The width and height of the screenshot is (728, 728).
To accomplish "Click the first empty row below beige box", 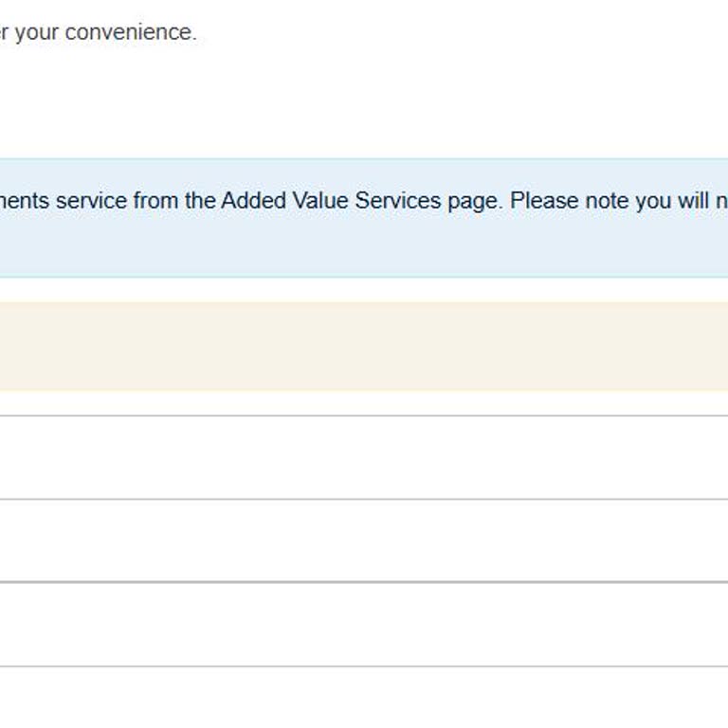I will pyautogui.click(x=364, y=457).
